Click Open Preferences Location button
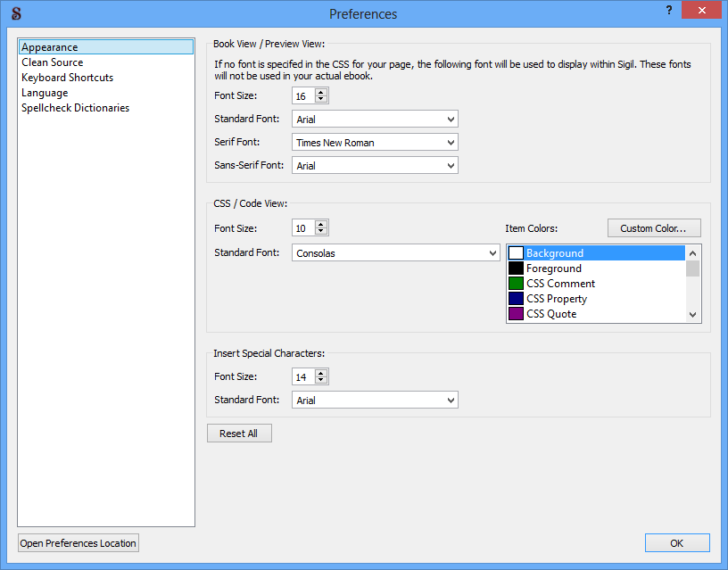The width and height of the screenshot is (728, 570). pyautogui.click(x=79, y=543)
